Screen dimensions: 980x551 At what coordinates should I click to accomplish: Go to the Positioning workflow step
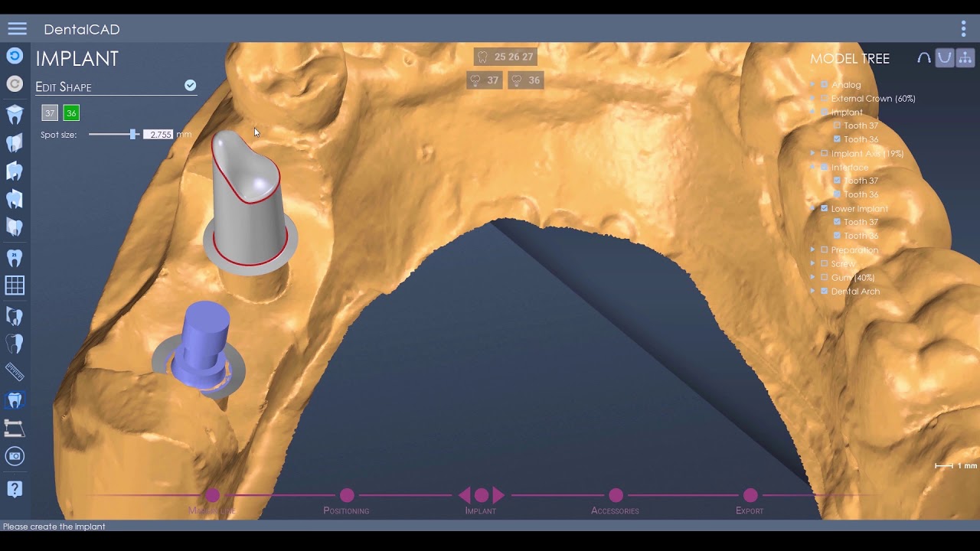pos(347,496)
